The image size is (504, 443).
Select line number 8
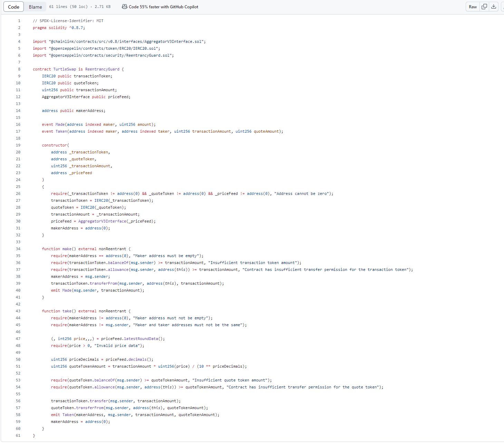19,69
